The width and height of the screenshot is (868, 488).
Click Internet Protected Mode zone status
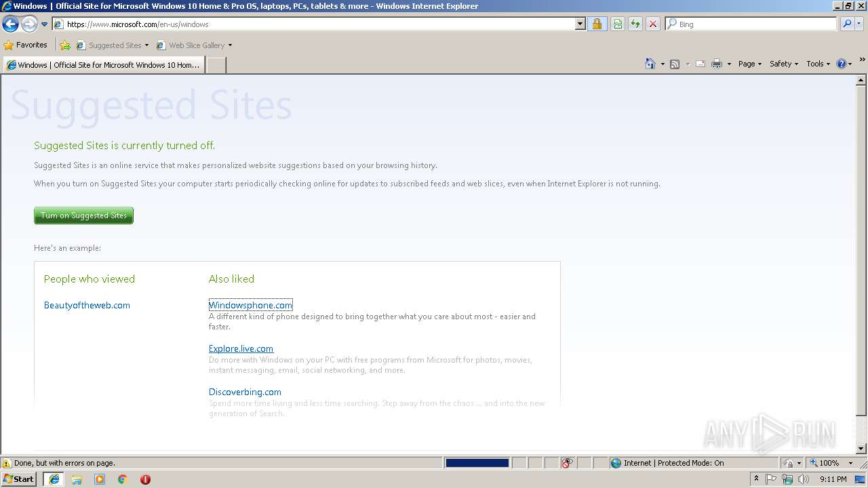[667, 463]
